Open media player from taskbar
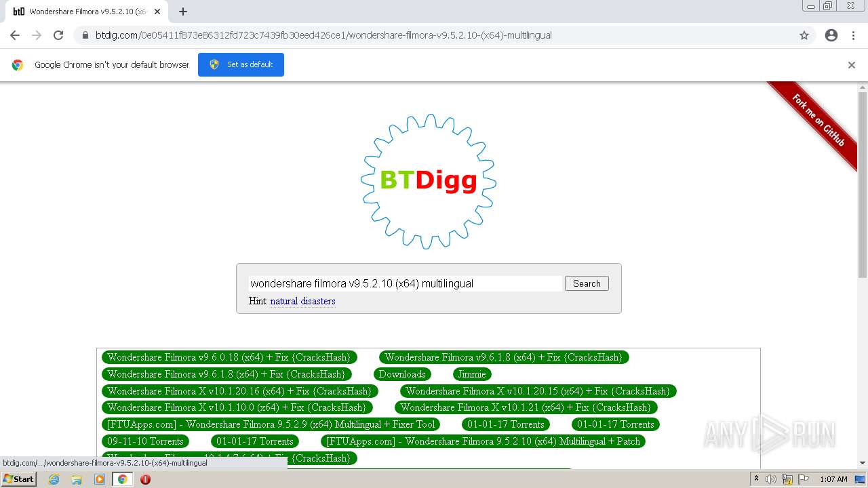 pos(100,479)
